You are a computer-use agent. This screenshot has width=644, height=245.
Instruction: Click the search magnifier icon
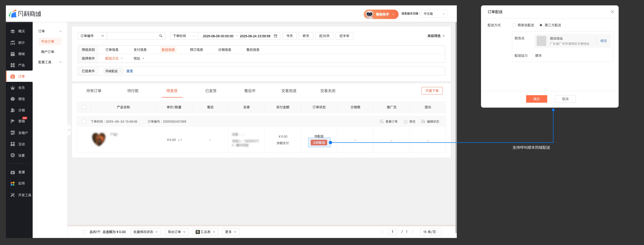tap(161, 36)
